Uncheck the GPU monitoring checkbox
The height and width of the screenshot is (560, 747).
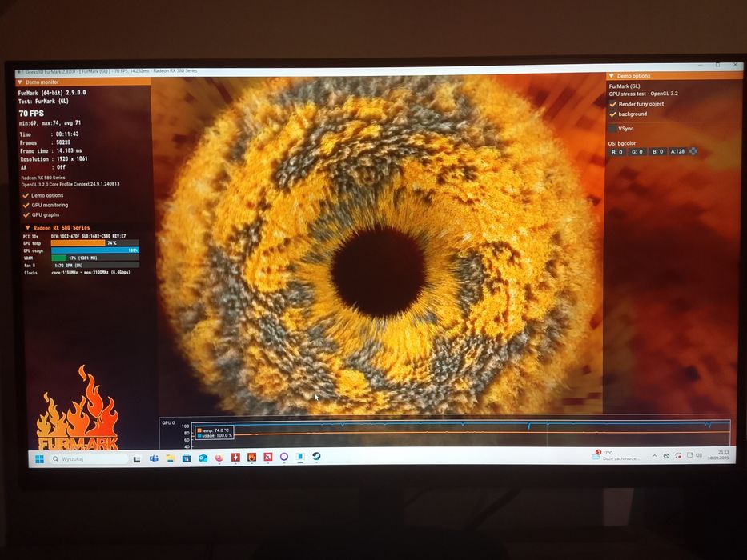26,206
